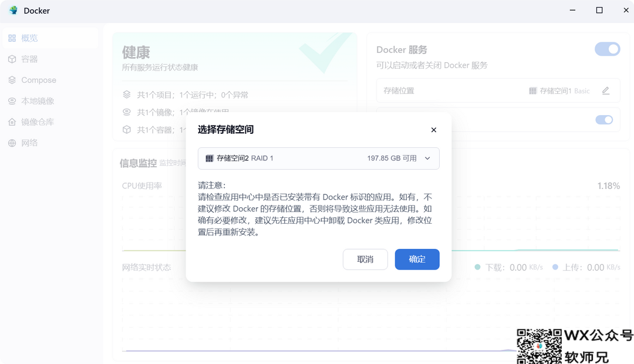Click the 共1个项目 status line
The image size is (634, 364).
(x=193, y=95)
